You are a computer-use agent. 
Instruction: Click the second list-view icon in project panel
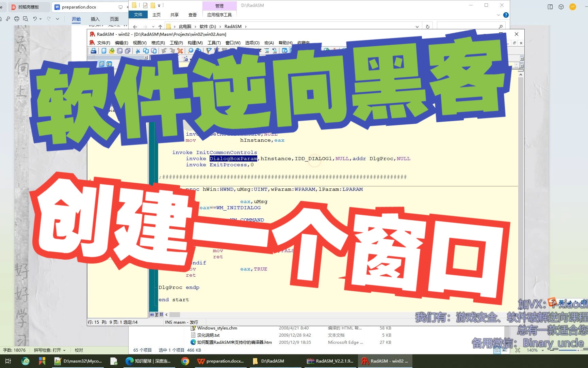coord(109,64)
